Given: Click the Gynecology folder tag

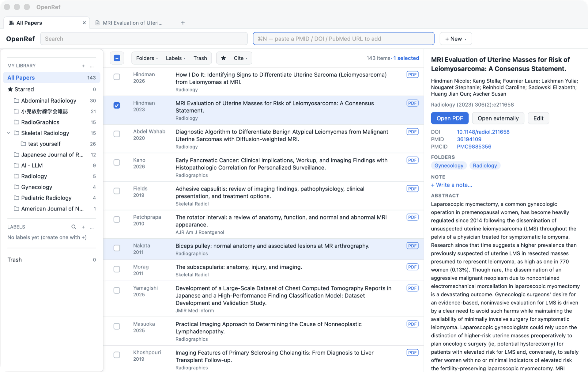Looking at the screenshot, I should tap(449, 165).
